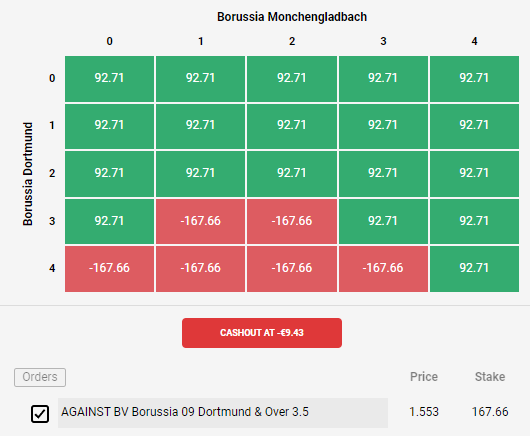Select score cell Dortmund 0 - Monchengladbach 1

coord(200,79)
